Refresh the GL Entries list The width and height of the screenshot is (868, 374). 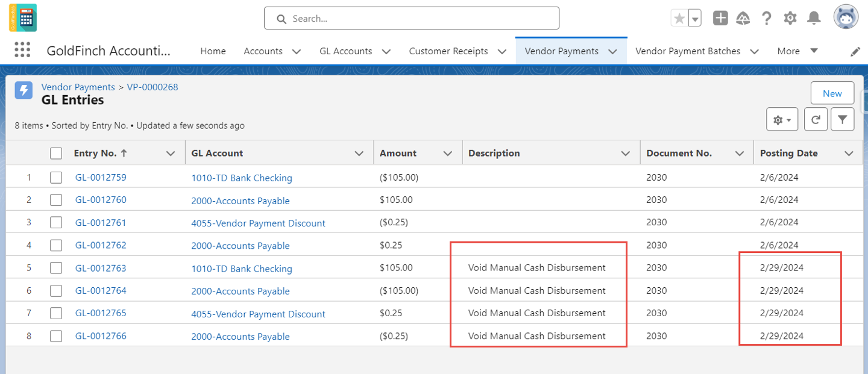[816, 120]
